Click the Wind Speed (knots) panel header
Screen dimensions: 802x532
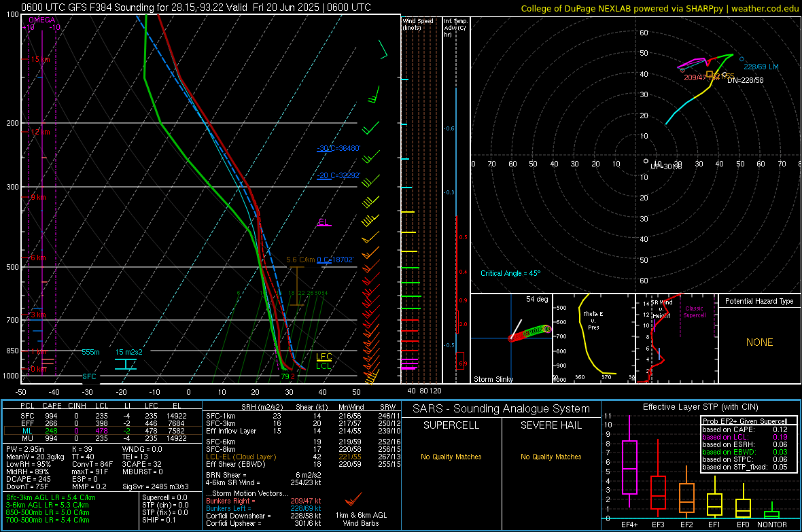pyautogui.click(x=418, y=24)
